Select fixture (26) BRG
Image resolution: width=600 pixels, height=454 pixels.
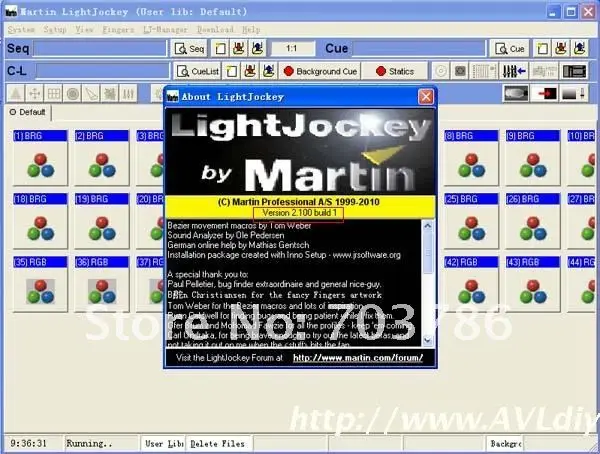pos(533,221)
